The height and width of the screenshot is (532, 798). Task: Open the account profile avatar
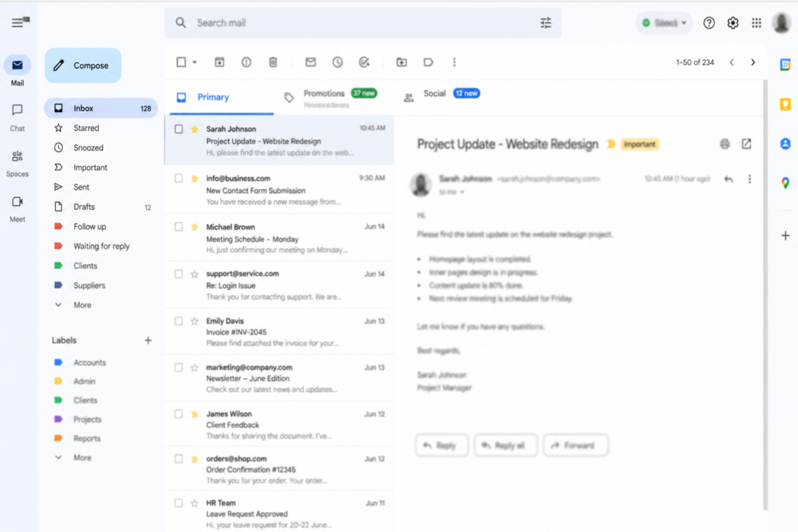coord(781,23)
